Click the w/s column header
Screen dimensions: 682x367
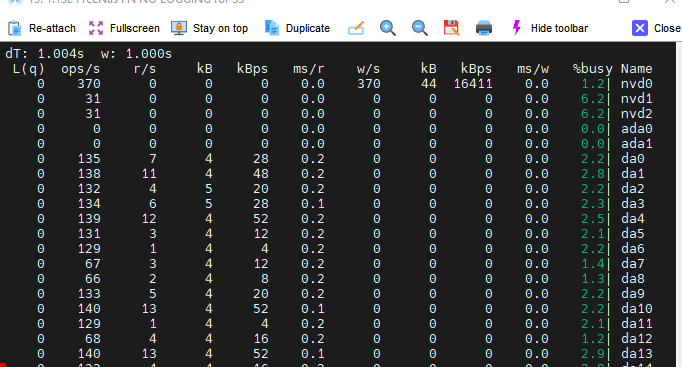[x=368, y=69]
